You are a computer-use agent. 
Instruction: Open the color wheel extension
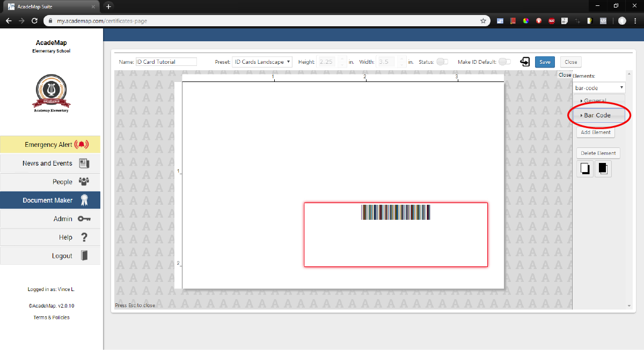[526, 21]
